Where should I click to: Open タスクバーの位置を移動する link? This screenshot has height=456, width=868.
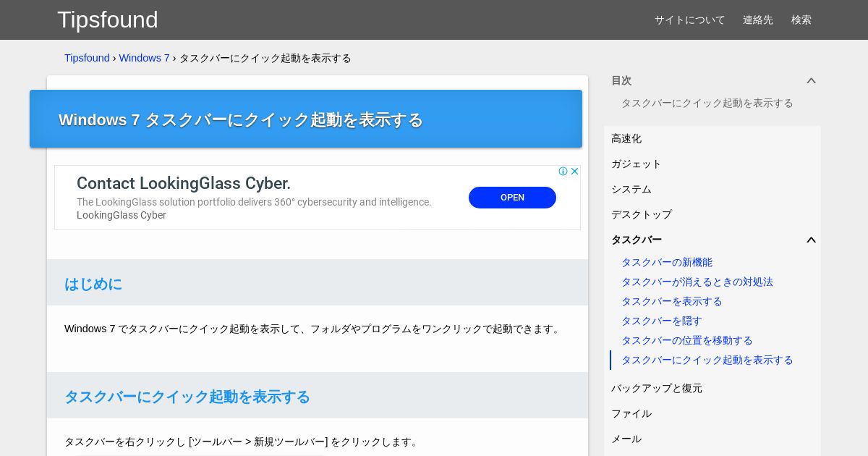(687, 340)
